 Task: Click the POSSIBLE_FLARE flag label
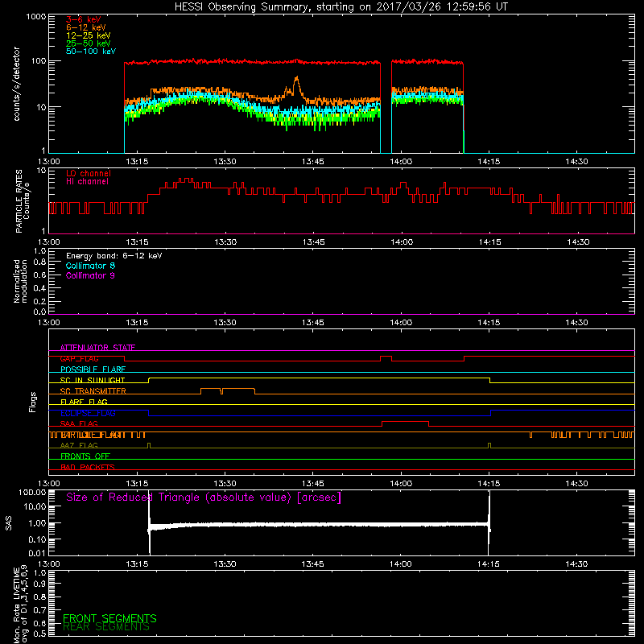pos(93,369)
